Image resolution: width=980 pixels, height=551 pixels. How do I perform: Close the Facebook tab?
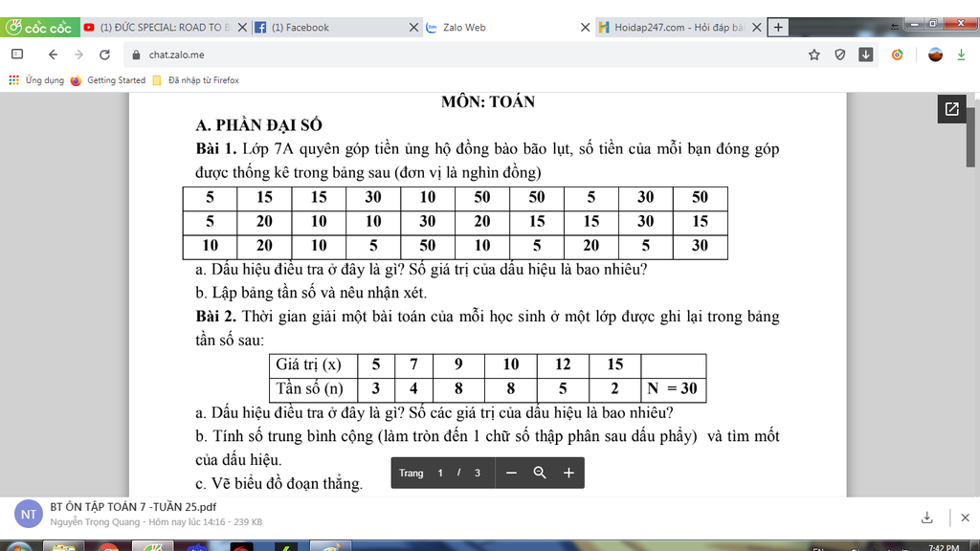point(413,28)
